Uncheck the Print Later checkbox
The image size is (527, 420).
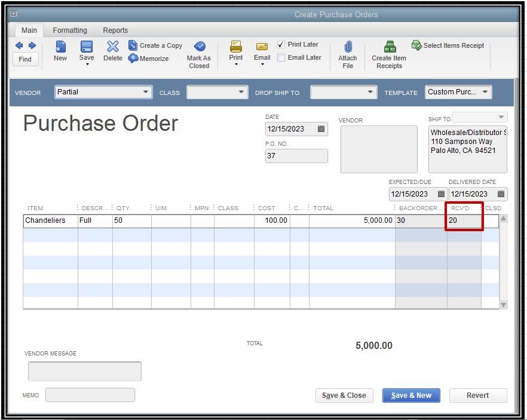coord(281,44)
